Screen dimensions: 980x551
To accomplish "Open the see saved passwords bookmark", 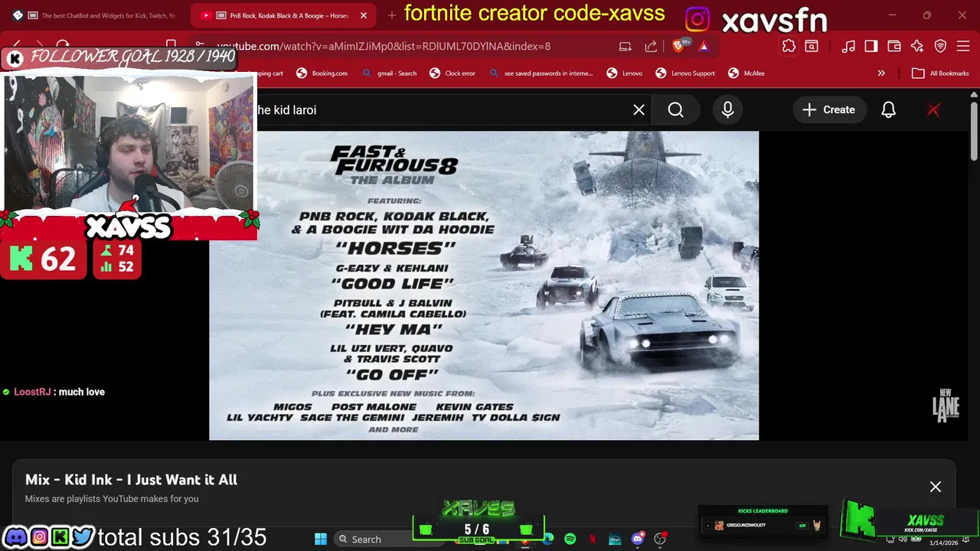I will tap(541, 73).
